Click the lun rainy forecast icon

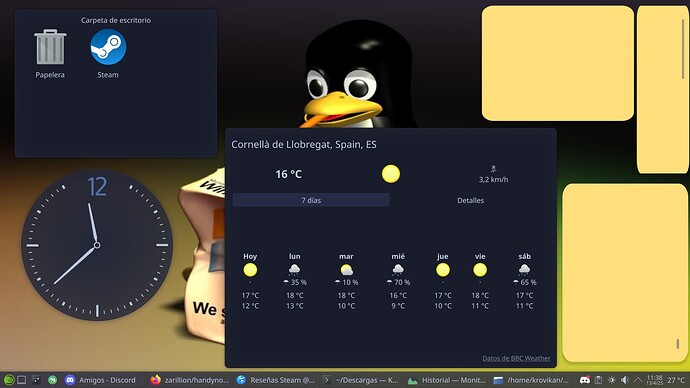click(294, 269)
